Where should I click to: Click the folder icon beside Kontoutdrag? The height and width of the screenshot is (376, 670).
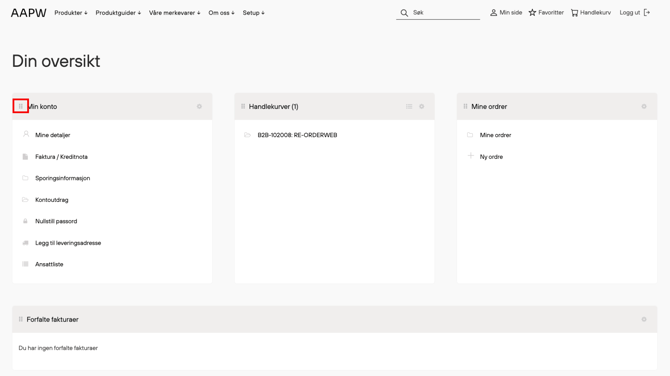coord(25,200)
